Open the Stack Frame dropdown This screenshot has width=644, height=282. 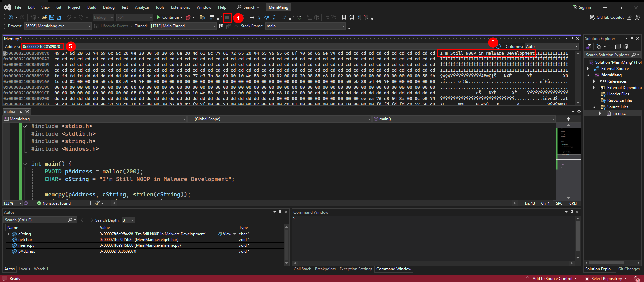click(x=305, y=26)
